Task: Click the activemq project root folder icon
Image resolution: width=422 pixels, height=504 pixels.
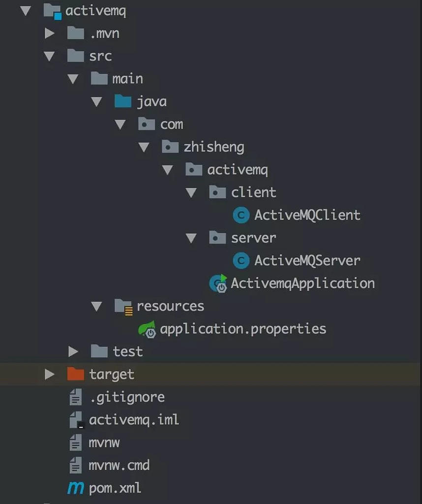Action: pyautogui.click(x=52, y=10)
